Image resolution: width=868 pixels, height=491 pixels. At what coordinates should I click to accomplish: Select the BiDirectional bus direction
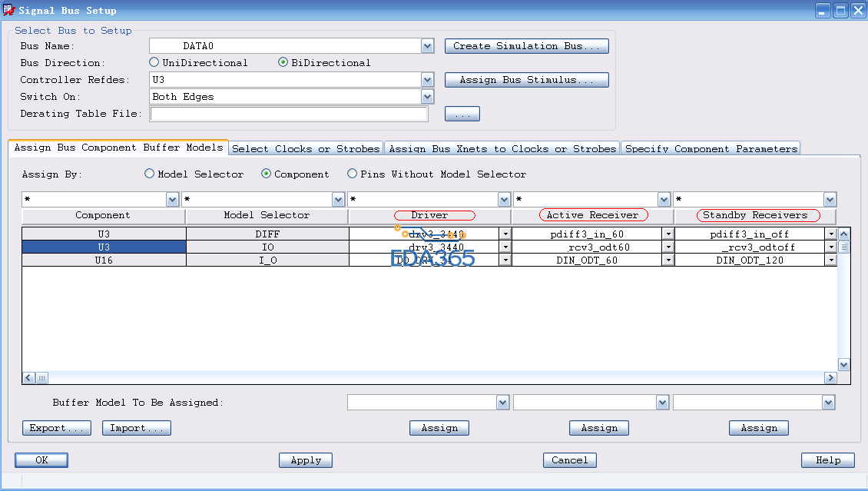coord(283,62)
